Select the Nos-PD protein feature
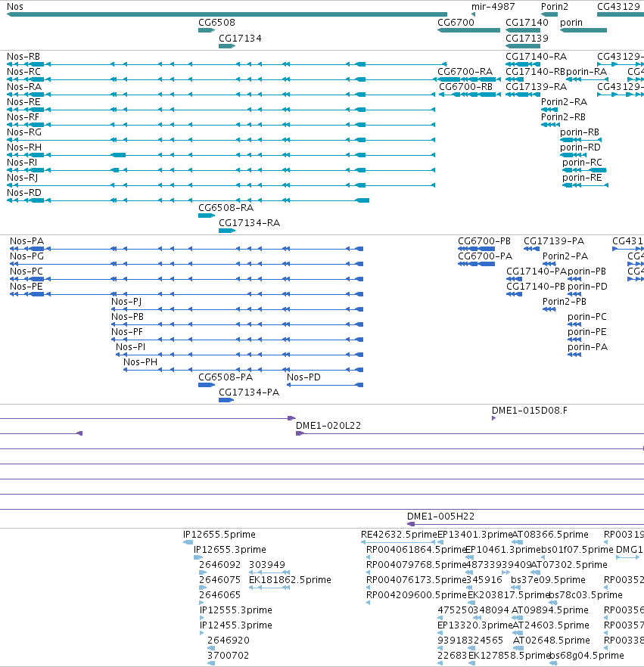Screen dimensions: 644x667 pyautogui.click(x=325, y=385)
